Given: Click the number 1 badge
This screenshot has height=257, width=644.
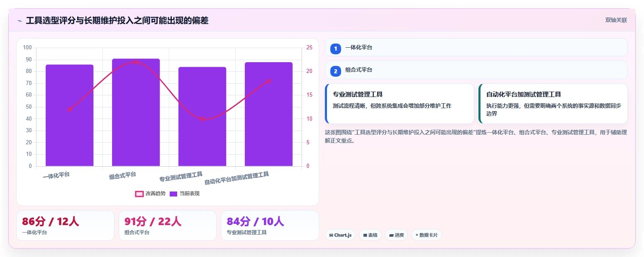Looking at the screenshot, I should coord(335,48).
